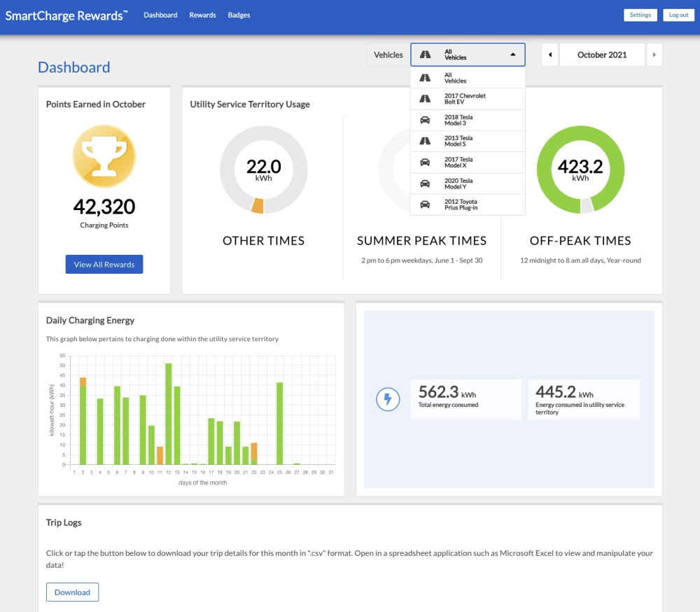Open the Badges navigation tab

[x=239, y=15]
